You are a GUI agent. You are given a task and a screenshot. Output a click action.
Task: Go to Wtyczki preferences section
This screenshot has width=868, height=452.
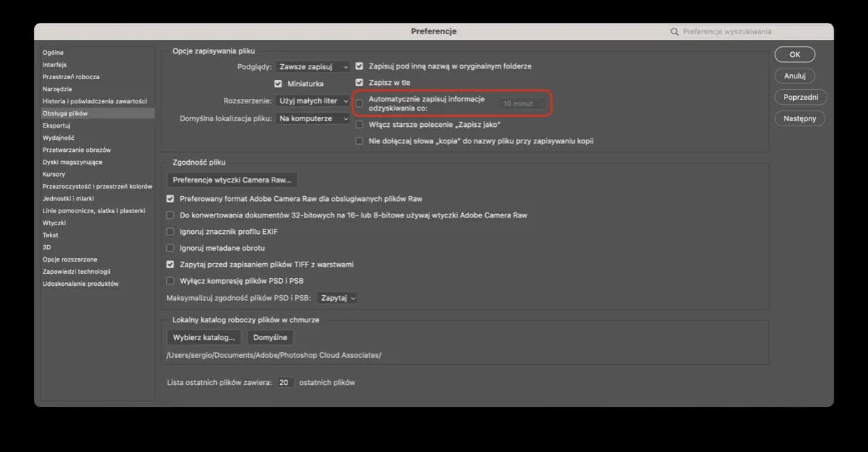tap(54, 223)
